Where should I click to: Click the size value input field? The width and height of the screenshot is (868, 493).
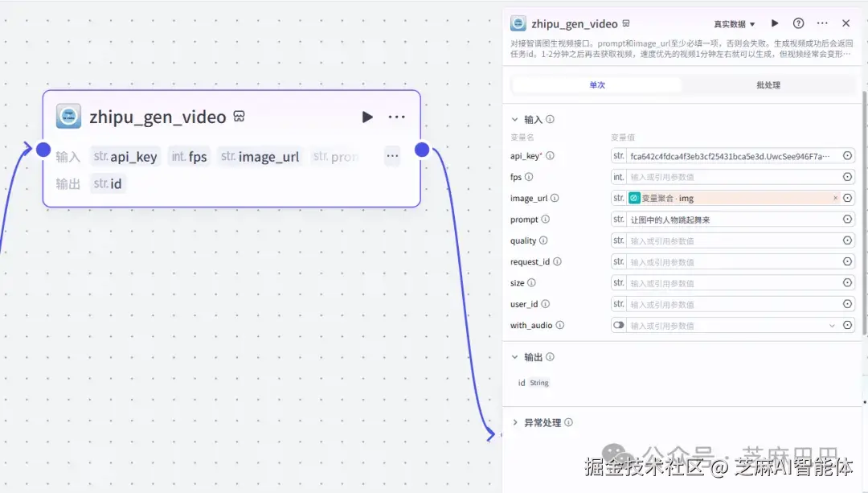[x=734, y=283]
